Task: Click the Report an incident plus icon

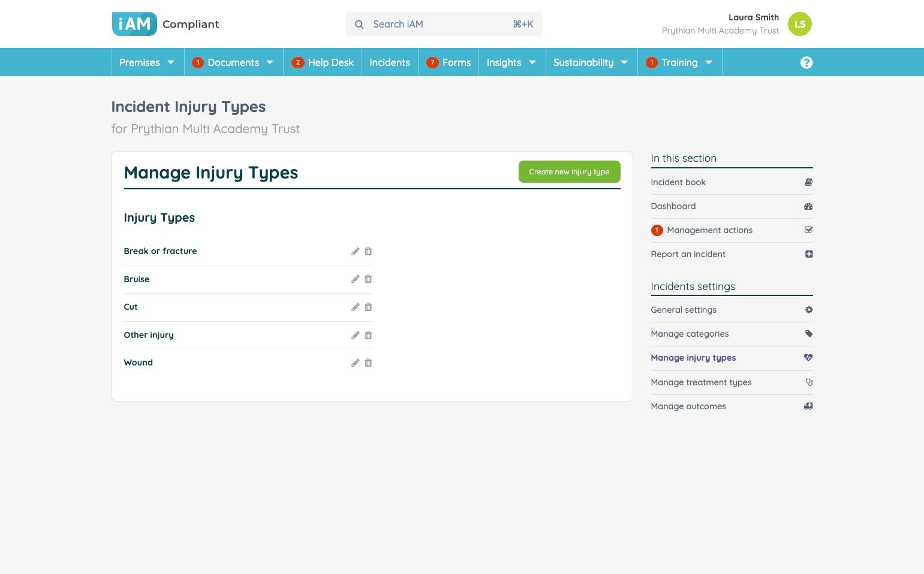Action: point(809,254)
